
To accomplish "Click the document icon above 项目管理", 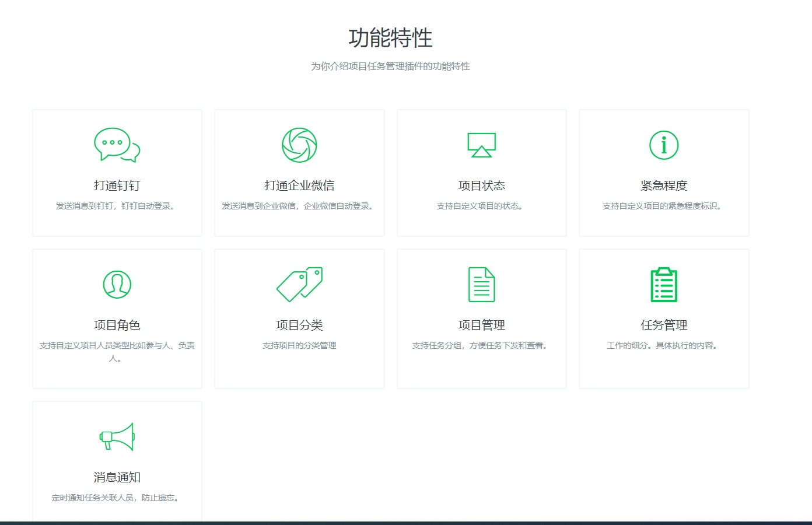I will (x=481, y=284).
